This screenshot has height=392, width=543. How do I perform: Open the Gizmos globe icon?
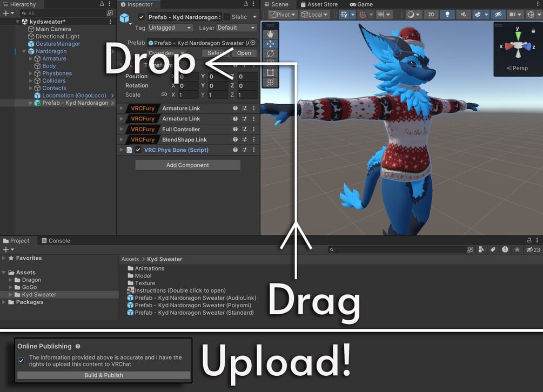click(531, 14)
